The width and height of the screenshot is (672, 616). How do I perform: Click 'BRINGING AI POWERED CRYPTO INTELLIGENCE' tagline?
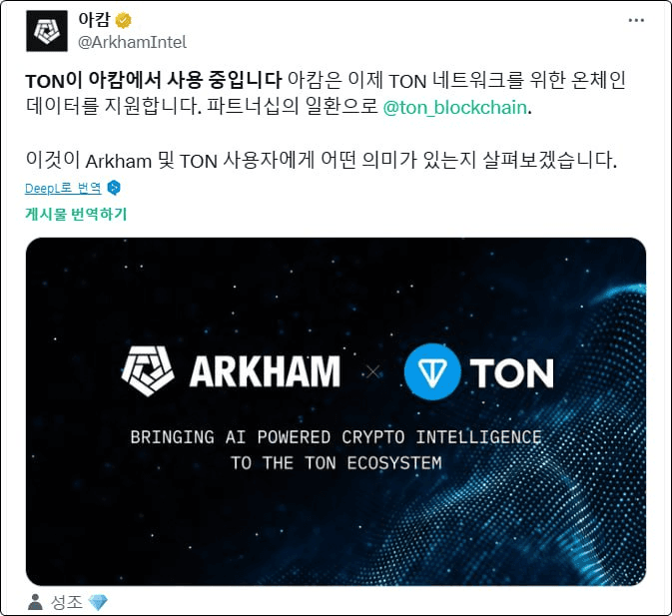tap(336, 437)
